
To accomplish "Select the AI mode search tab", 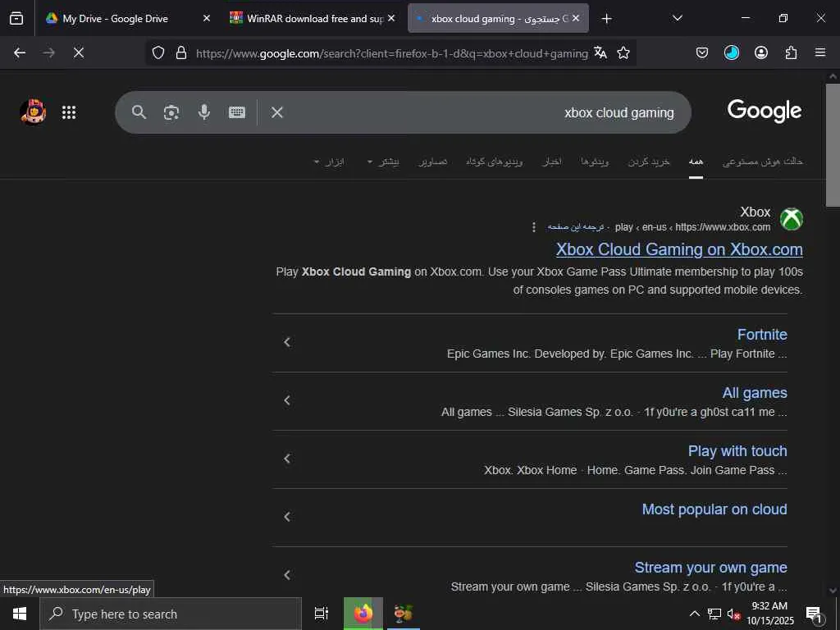I will [x=762, y=162].
